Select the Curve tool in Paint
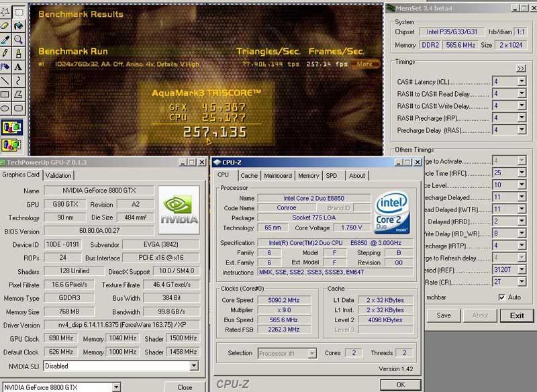This screenshot has width=537, height=392. click(x=19, y=81)
